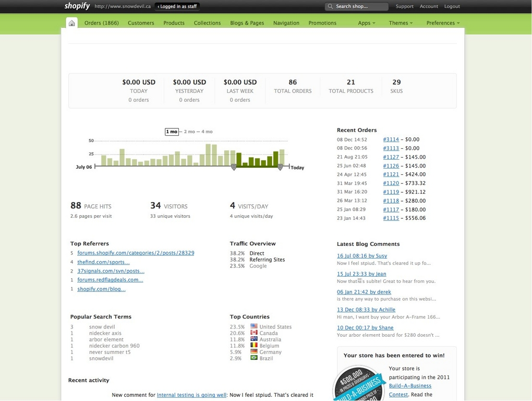Open order #1127 from Recent Orders
This screenshot has width=532, height=401.
point(391,157)
